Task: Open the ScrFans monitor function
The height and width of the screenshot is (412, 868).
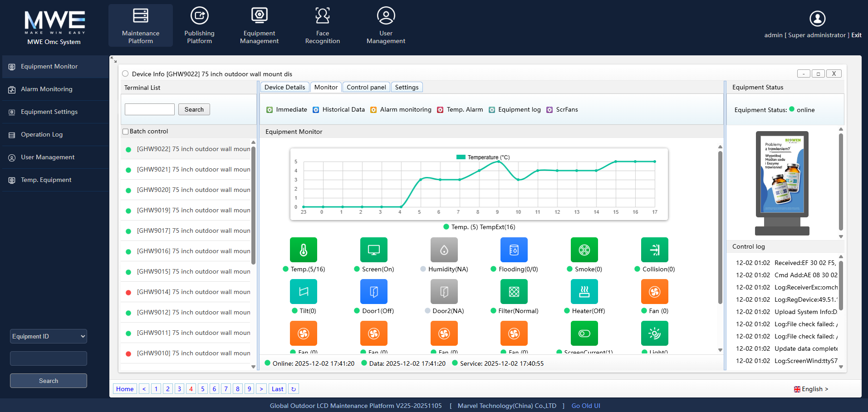Action: tap(562, 109)
